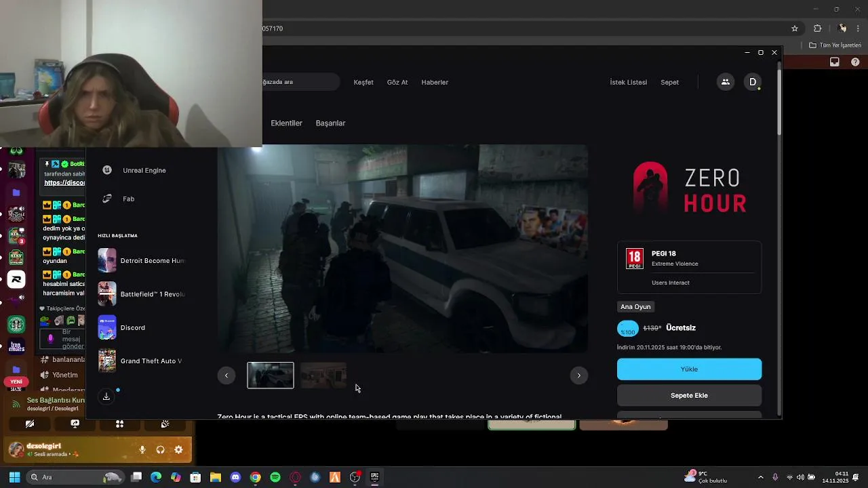Open the Sepet cart link
The image size is (868, 488).
click(669, 82)
